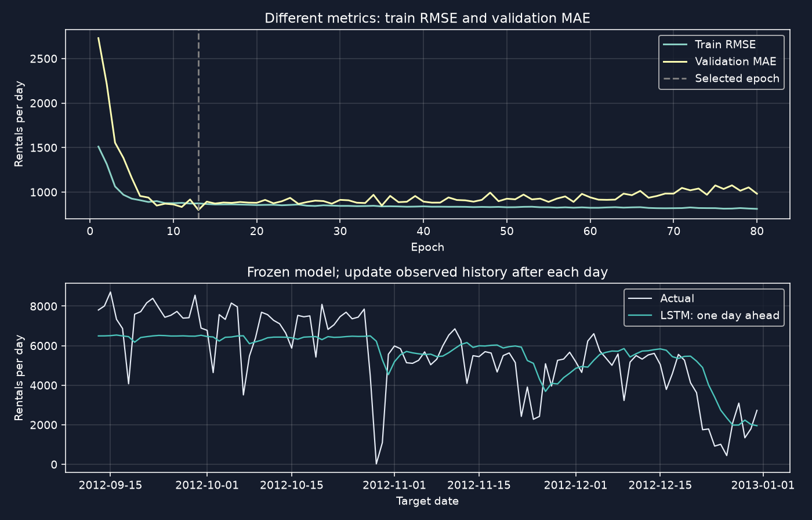The image size is (812, 520).
Task: Click the 2012-11-15 date tick label
Action: (x=479, y=485)
